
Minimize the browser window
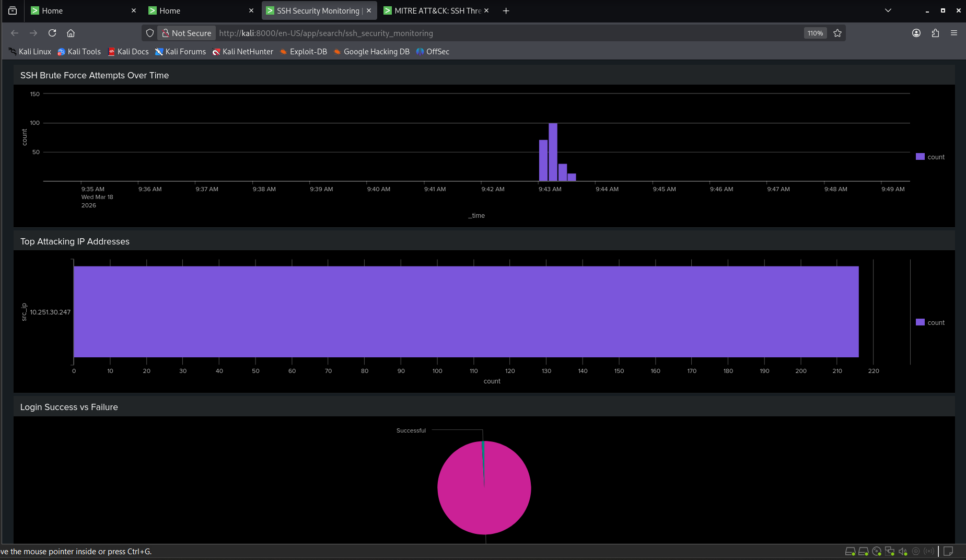927,10
